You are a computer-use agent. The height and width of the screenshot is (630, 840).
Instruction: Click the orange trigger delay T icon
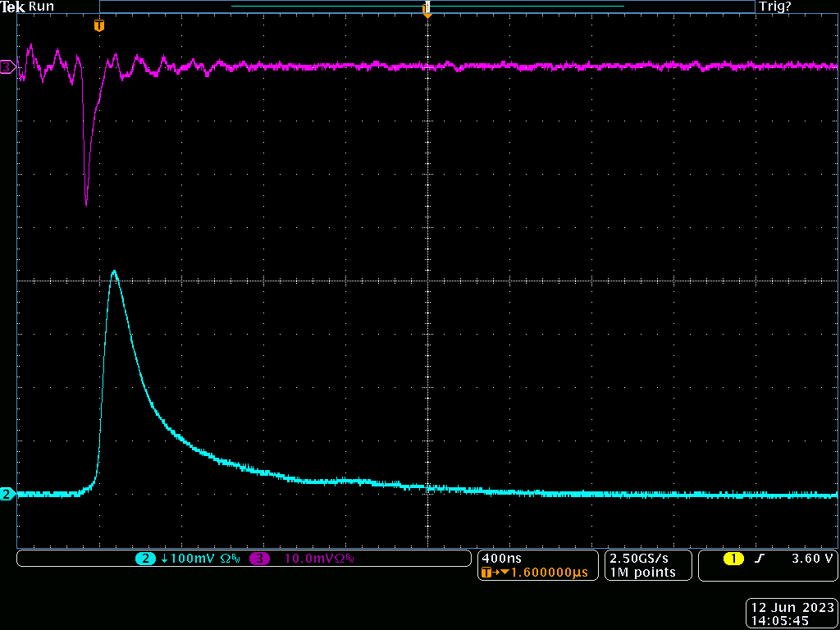487,573
